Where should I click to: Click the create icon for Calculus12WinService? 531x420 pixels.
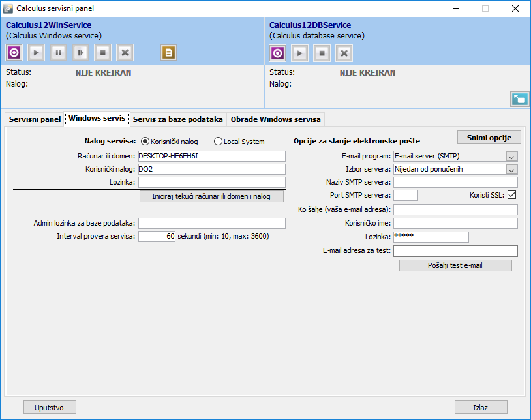(14, 53)
